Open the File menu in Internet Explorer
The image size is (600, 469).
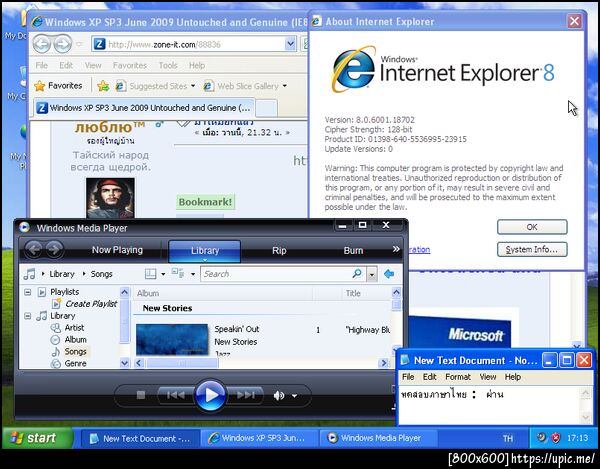point(41,65)
